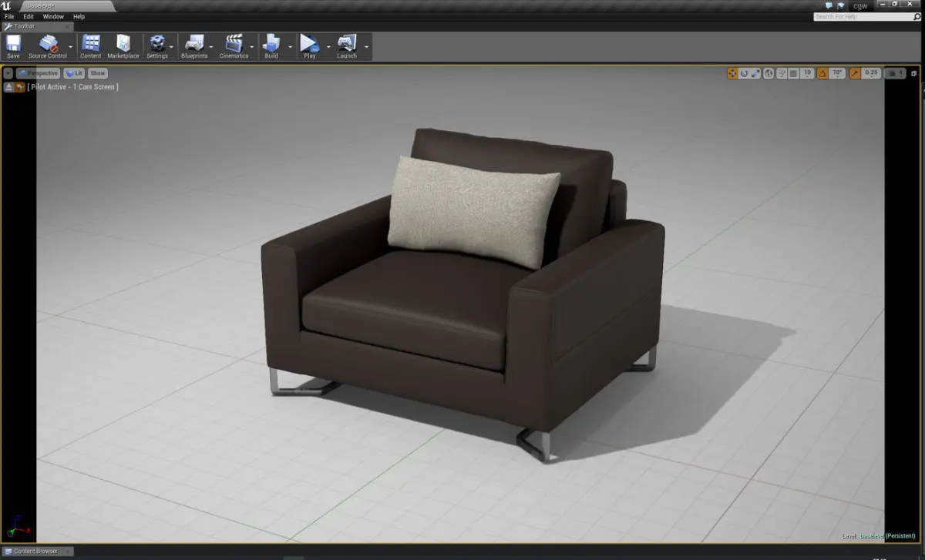This screenshot has width=925, height=560.
Task: Expand the Cinematics dropdown arrow
Action: click(252, 46)
